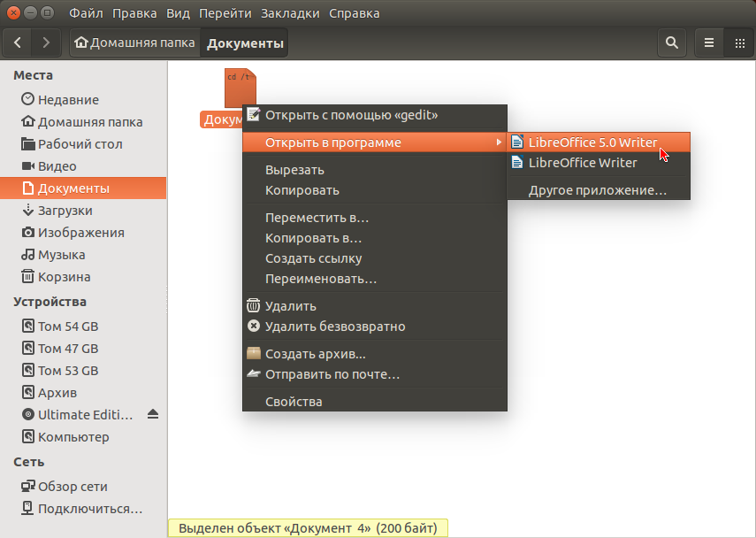Open the Справка menu

355,13
